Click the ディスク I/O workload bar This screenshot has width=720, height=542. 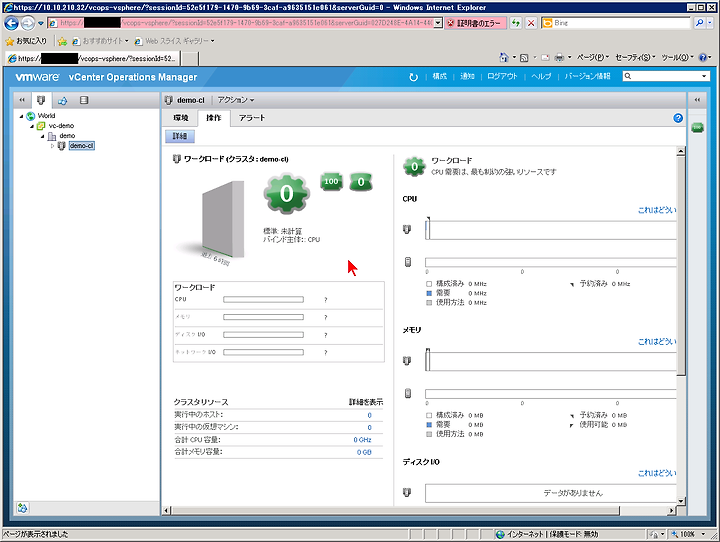tap(263, 335)
